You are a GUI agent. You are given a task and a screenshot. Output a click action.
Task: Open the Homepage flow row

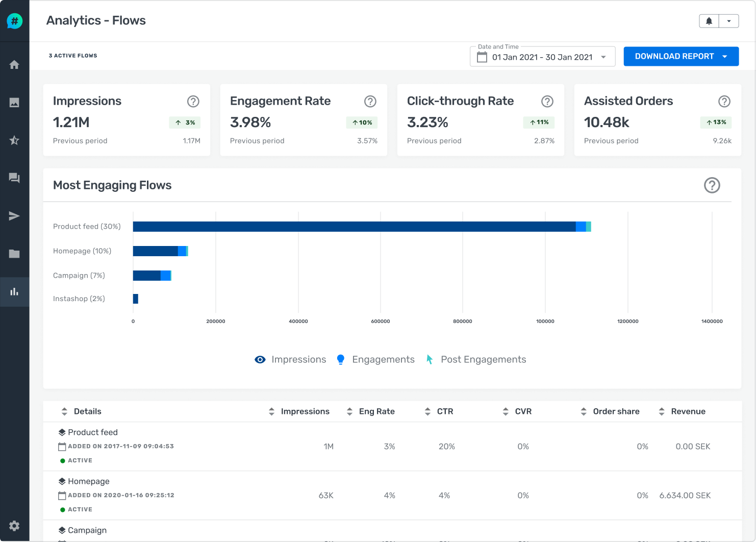click(x=89, y=481)
